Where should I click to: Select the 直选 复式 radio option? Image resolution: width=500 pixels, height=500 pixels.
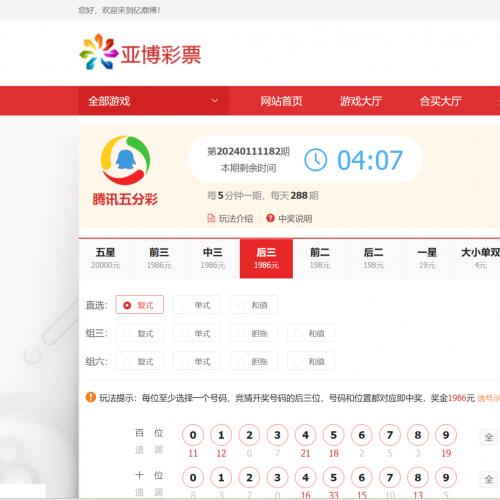point(140,305)
